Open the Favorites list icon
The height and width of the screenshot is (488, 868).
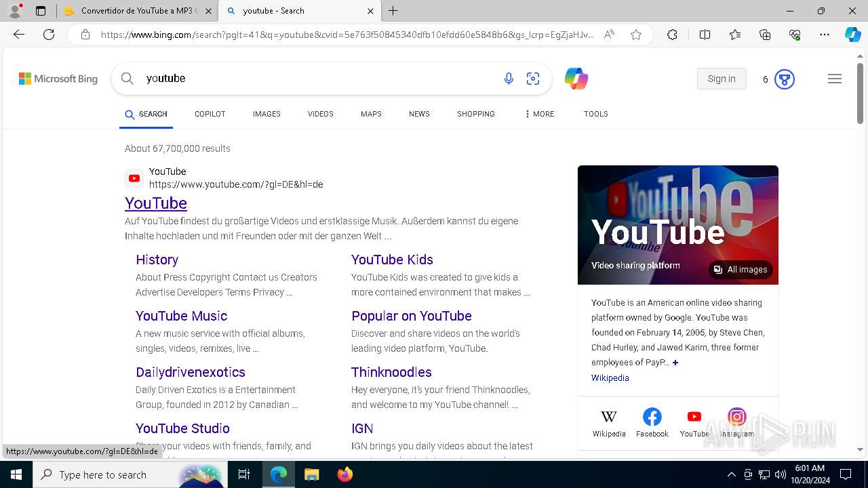coord(735,35)
